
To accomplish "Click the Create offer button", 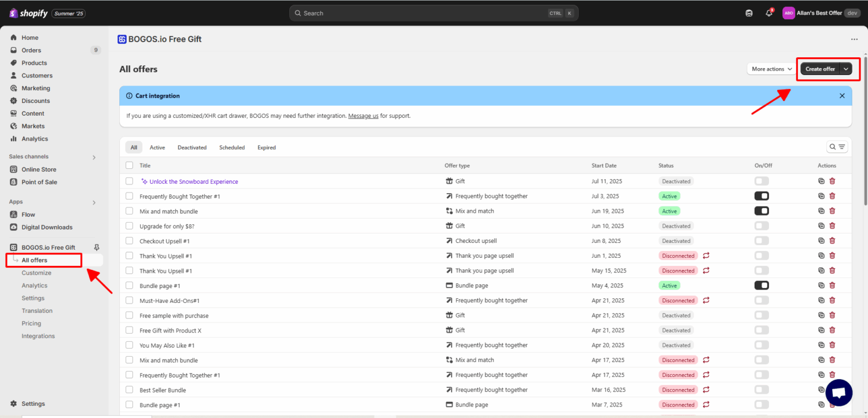I will point(820,69).
